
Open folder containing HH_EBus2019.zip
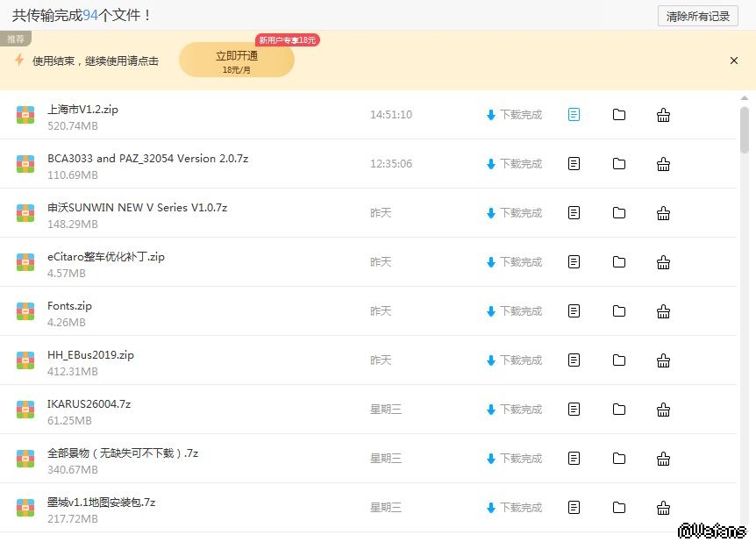click(619, 360)
